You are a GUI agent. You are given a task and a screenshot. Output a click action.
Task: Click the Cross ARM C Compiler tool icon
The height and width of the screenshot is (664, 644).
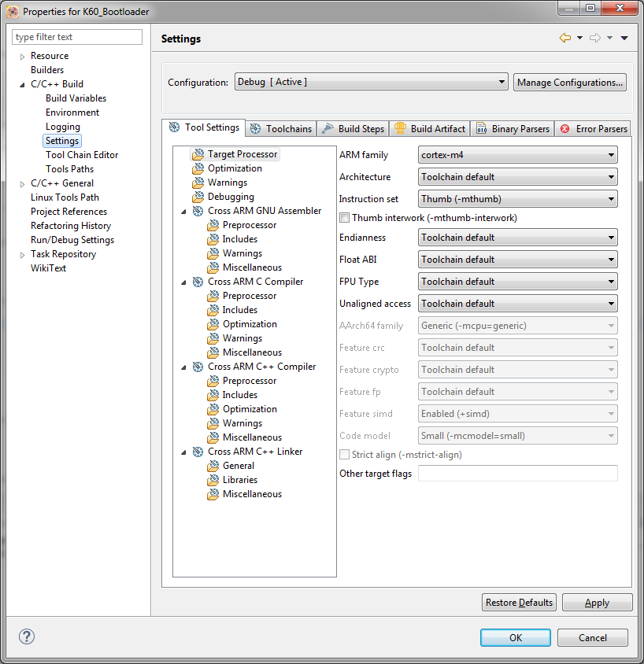[198, 282]
